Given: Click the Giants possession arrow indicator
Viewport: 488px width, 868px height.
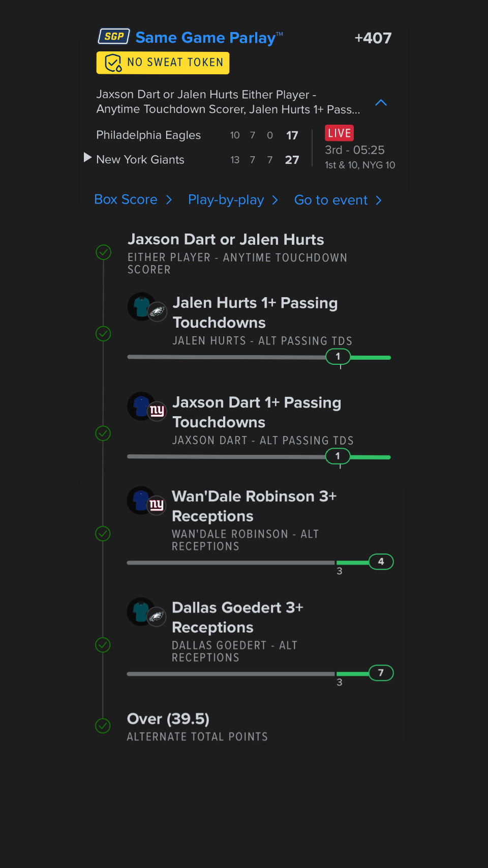Looking at the screenshot, I should tap(87, 158).
